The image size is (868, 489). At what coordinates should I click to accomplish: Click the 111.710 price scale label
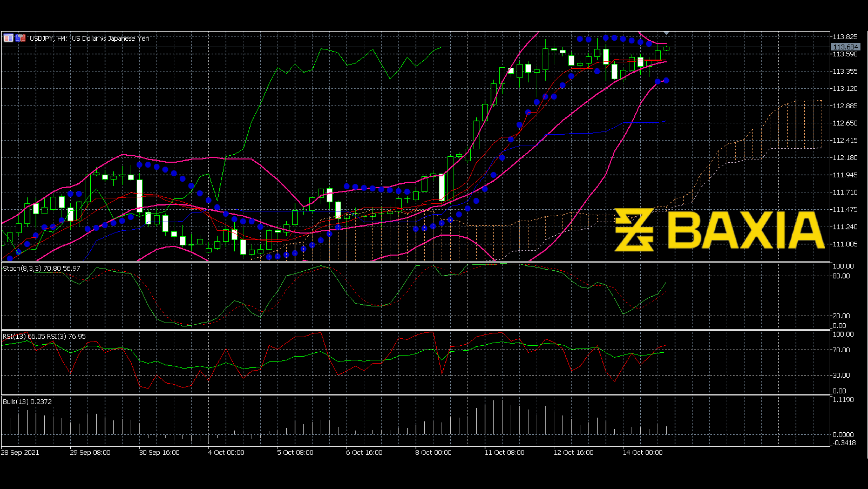pyautogui.click(x=845, y=192)
